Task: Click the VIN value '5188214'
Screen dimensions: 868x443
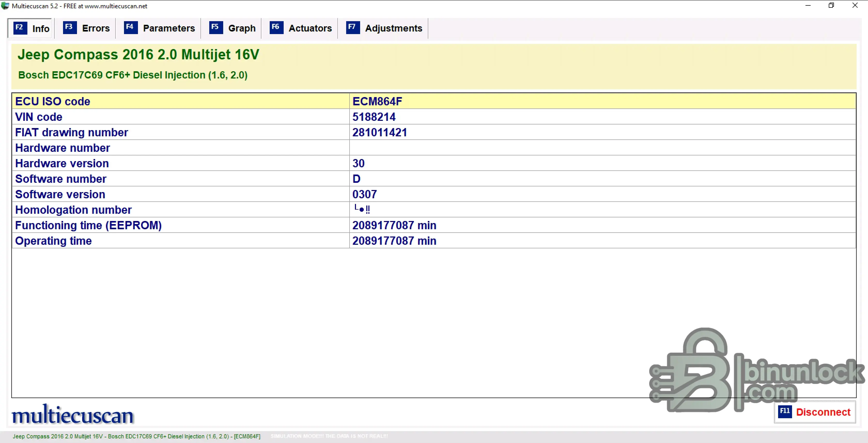Action: (374, 117)
